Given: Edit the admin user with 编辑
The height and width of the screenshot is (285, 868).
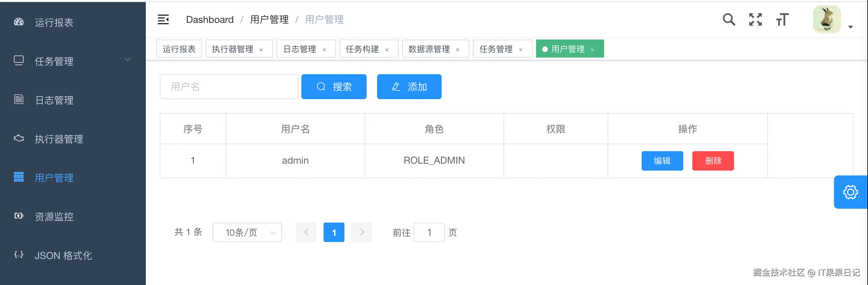Looking at the screenshot, I should click(x=662, y=161).
